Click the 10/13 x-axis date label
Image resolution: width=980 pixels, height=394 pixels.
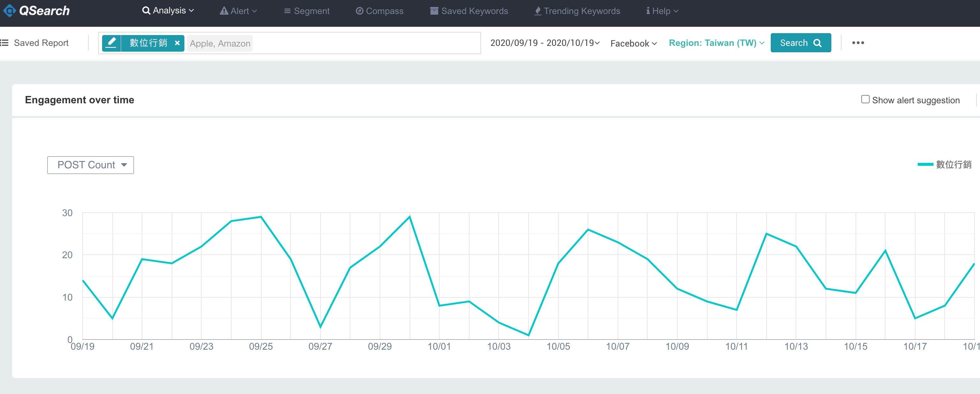coord(796,347)
